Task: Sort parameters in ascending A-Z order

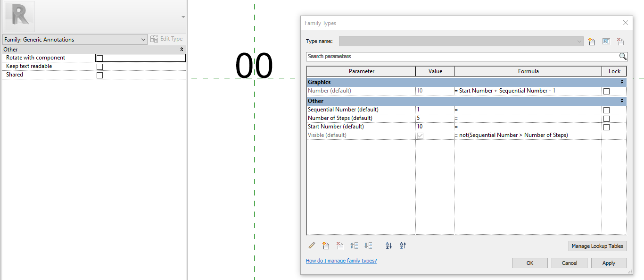Action: (389, 246)
